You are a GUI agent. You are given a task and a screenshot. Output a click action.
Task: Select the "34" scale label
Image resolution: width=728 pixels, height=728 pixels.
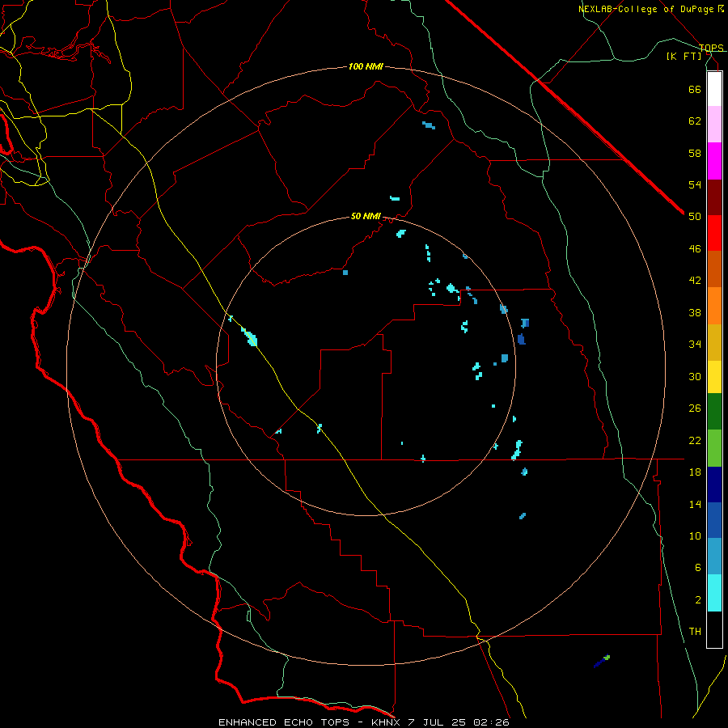pos(695,345)
